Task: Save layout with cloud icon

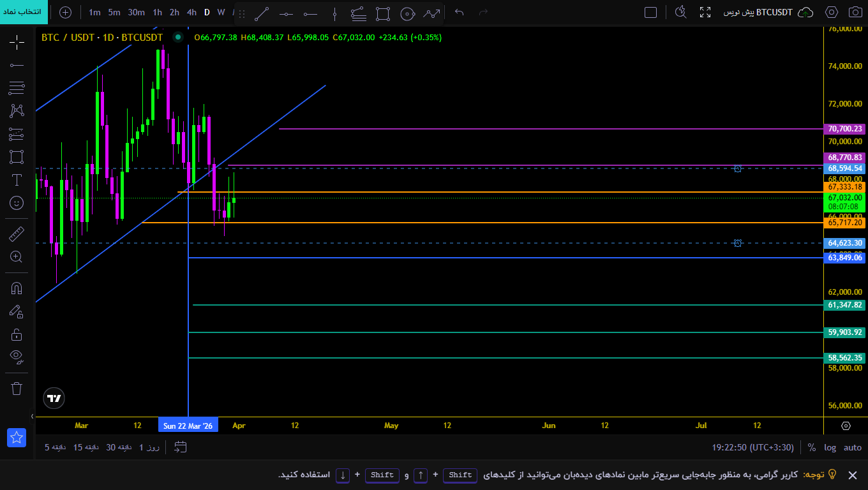Action: click(x=806, y=12)
